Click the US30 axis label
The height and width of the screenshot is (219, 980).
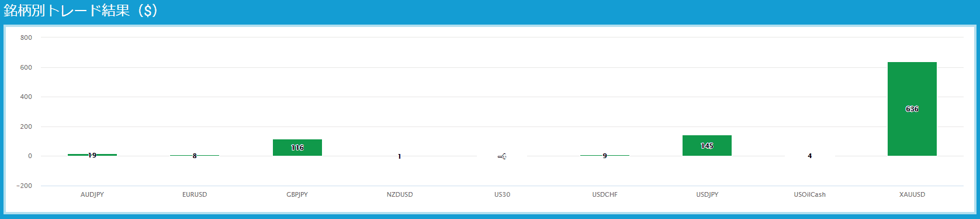[x=502, y=194]
